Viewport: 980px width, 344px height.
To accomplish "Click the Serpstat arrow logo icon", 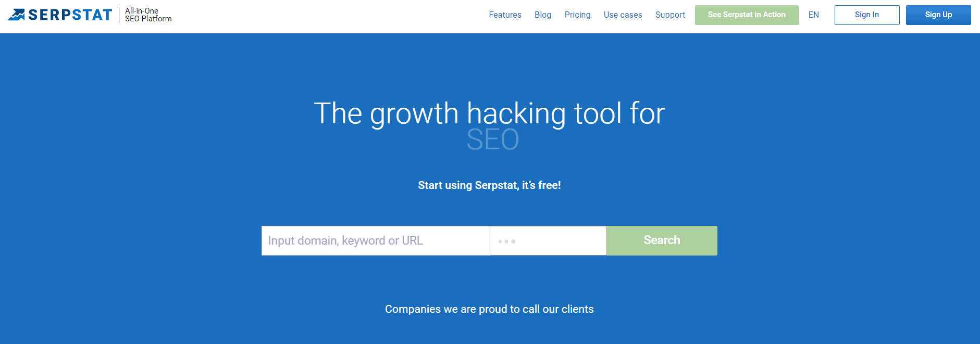I will (16, 15).
